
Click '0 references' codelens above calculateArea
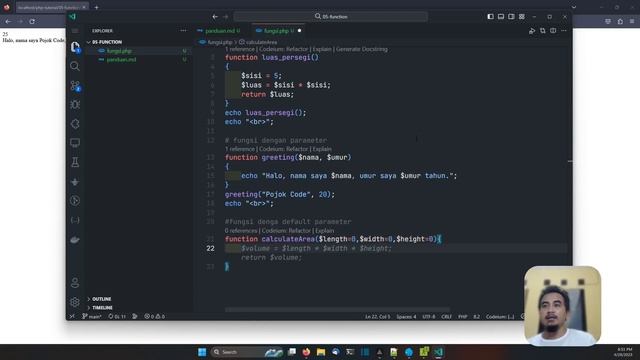241,231
